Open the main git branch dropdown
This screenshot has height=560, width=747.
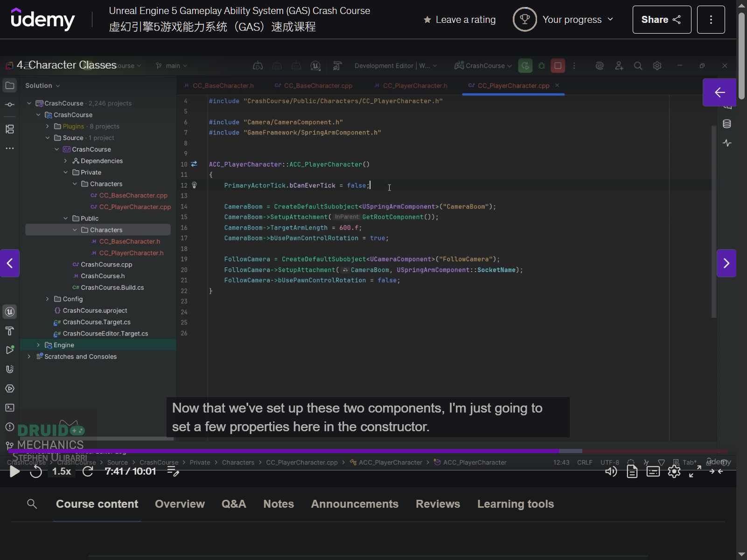click(172, 66)
